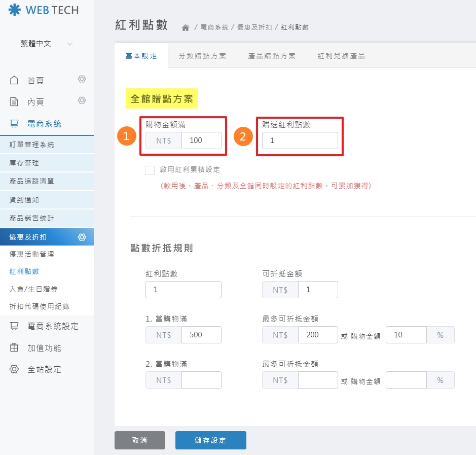The image size is (476, 455).
Task: Click the gear icon next to 優惠及折扣
Action: point(82,236)
